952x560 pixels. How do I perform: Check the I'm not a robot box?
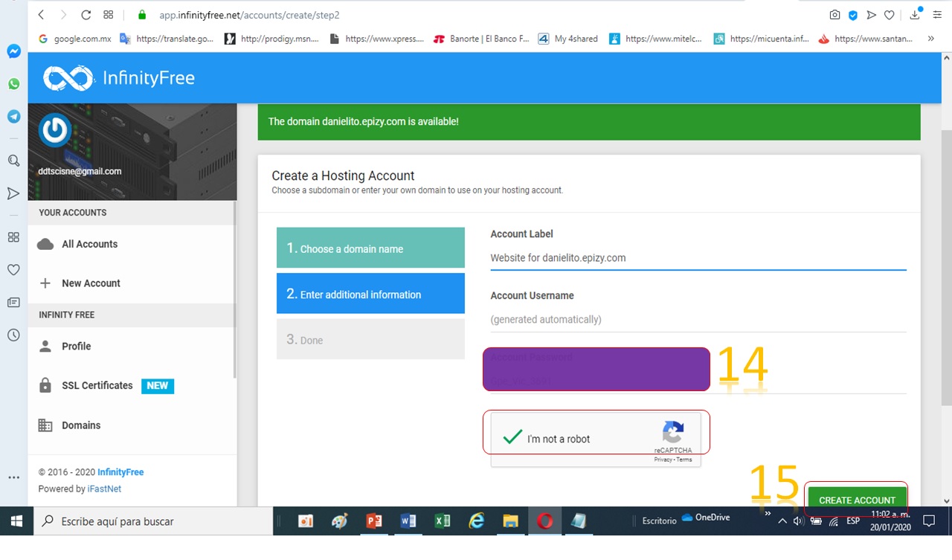(512, 438)
